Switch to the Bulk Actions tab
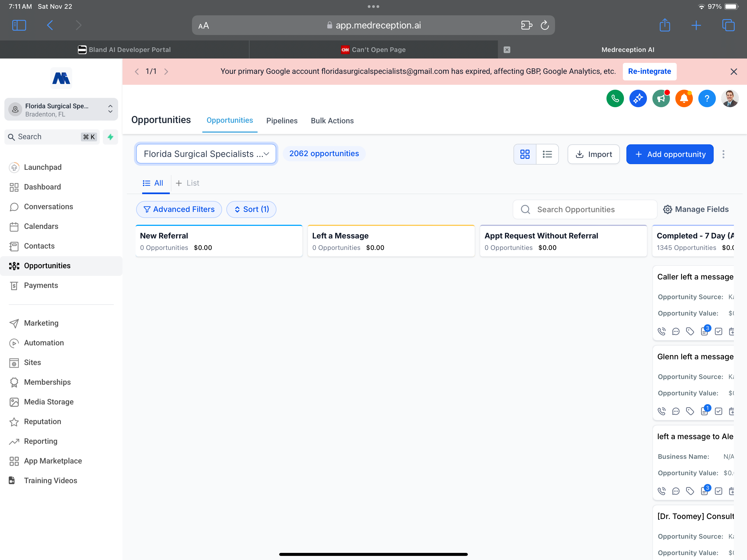Screen dimensions: 747x560 [x=332, y=121]
